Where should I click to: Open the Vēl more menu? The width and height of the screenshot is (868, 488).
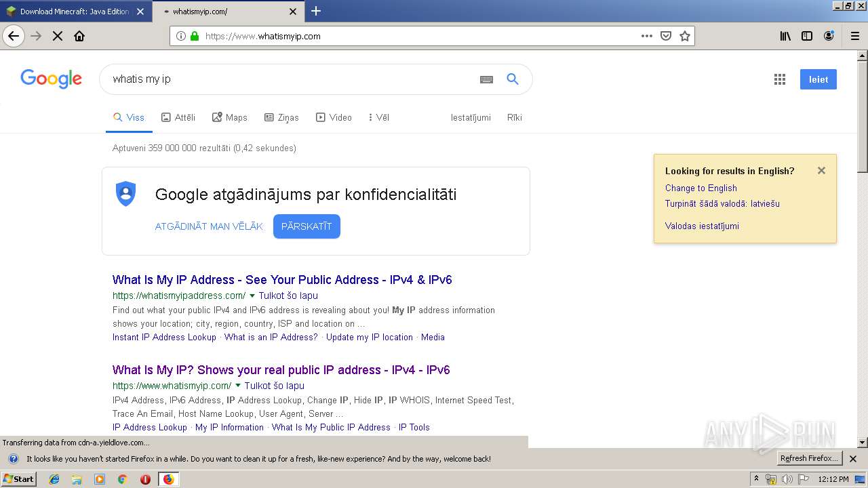click(x=378, y=117)
